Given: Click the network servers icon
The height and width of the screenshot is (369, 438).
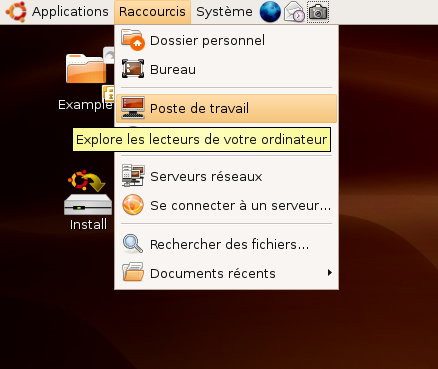Looking at the screenshot, I should (x=133, y=175).
